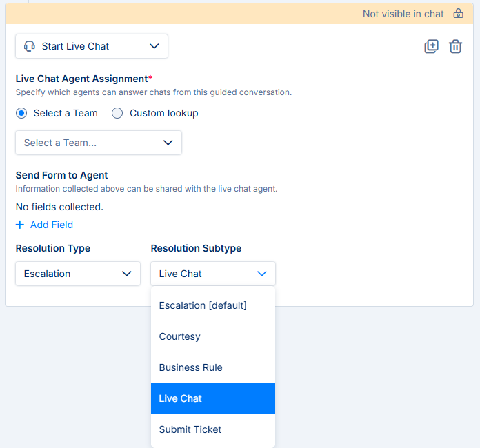Open the Escalation resolution type dropdown
Viewport: 480px width, 448px height.
[78, 274]
